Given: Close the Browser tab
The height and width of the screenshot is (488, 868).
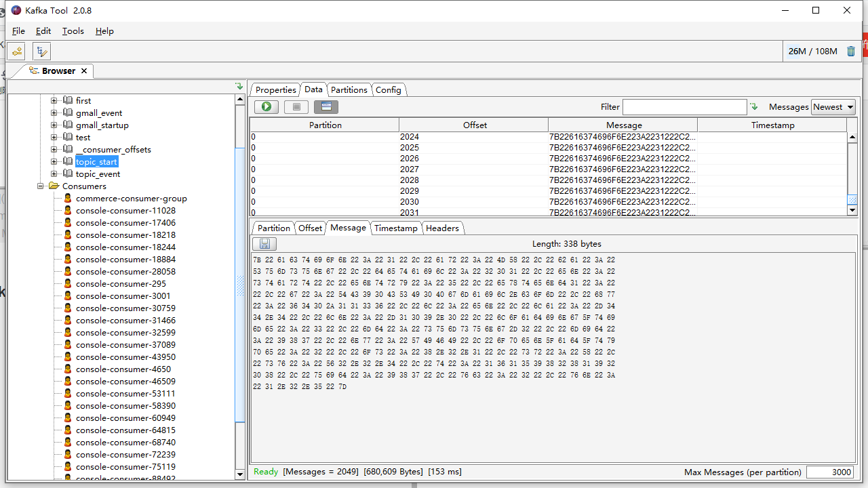Looking at the screenshot, I should coord(84,71).
